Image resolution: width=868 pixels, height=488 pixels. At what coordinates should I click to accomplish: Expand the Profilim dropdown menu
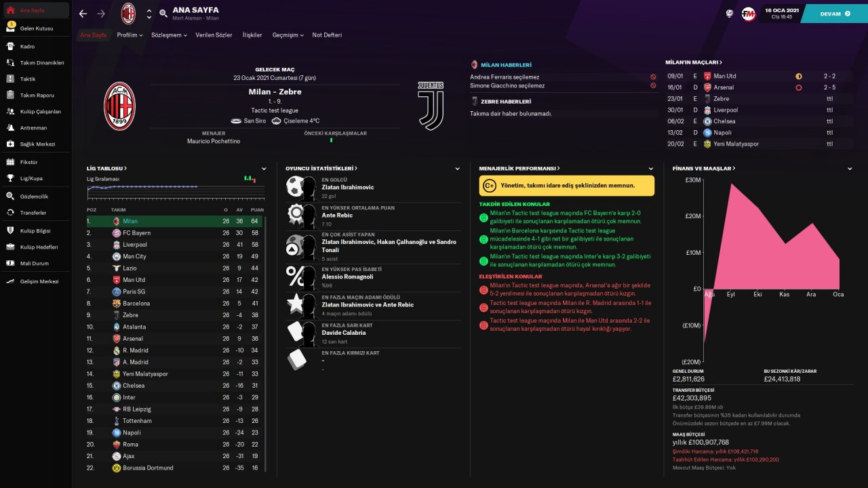coord(130,35)
